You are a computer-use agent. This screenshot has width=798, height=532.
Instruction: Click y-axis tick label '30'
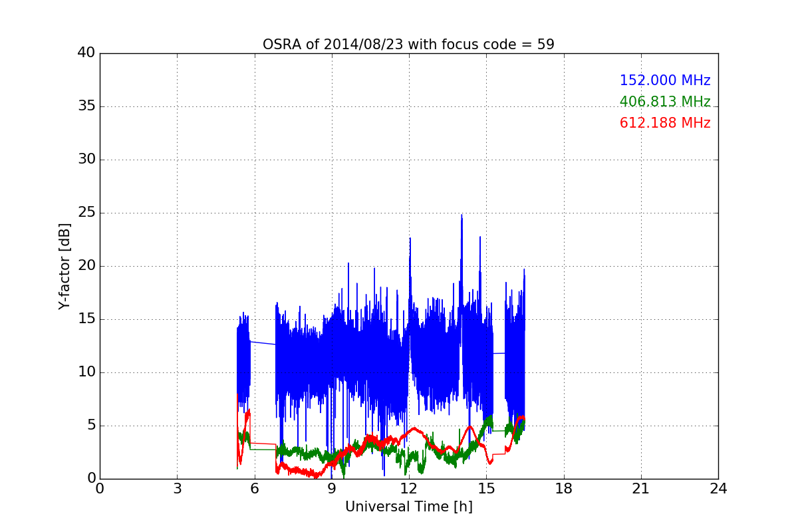point(86,160)
